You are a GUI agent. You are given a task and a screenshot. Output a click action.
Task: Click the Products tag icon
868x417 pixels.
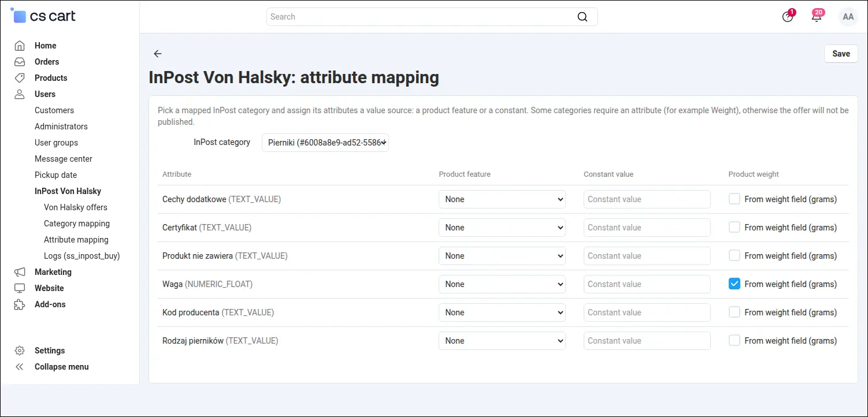[20, 78]
